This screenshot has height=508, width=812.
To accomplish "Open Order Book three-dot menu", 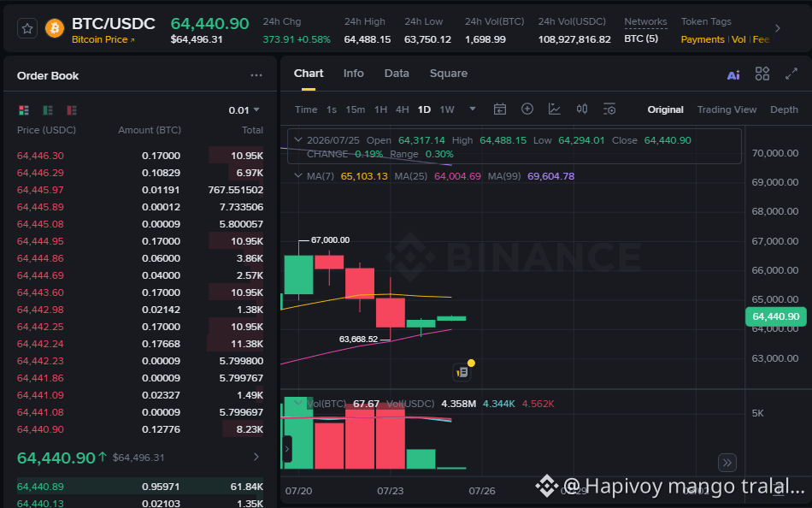I will (x=256, y=75).
